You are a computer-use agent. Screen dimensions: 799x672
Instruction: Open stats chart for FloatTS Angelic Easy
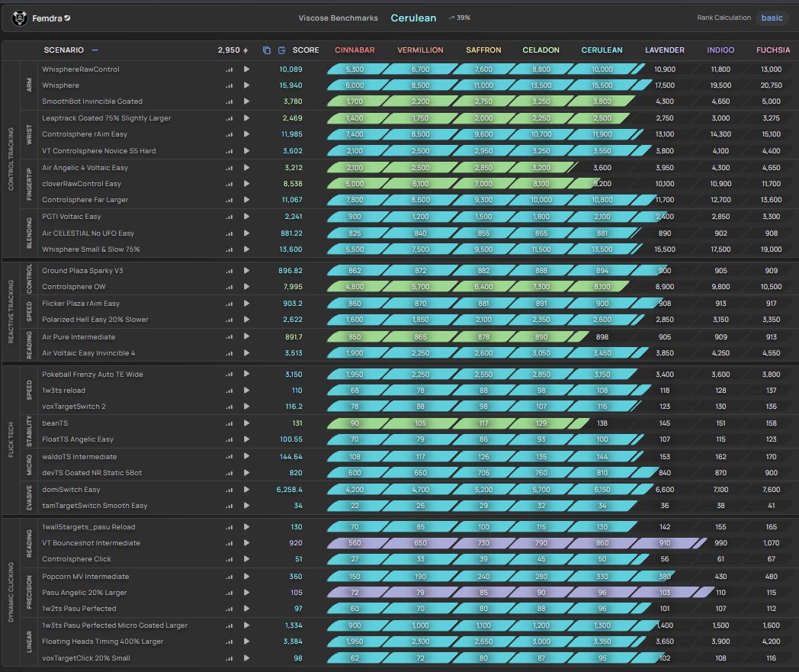[229, 439]
